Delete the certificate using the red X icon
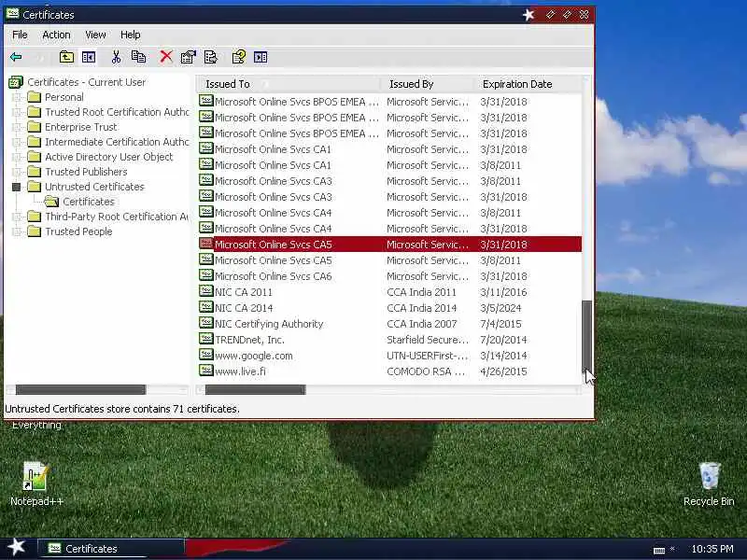Screen dimensions: 747x560 (166, 57)
